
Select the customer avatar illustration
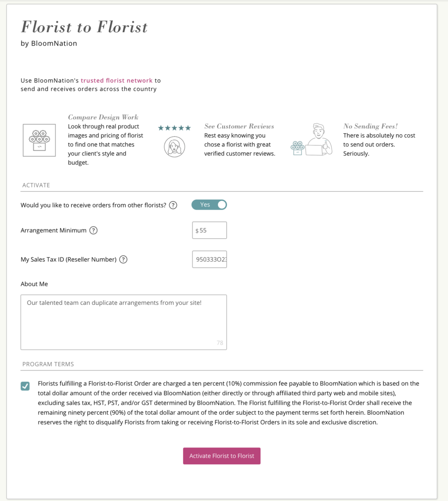(174, 147)
